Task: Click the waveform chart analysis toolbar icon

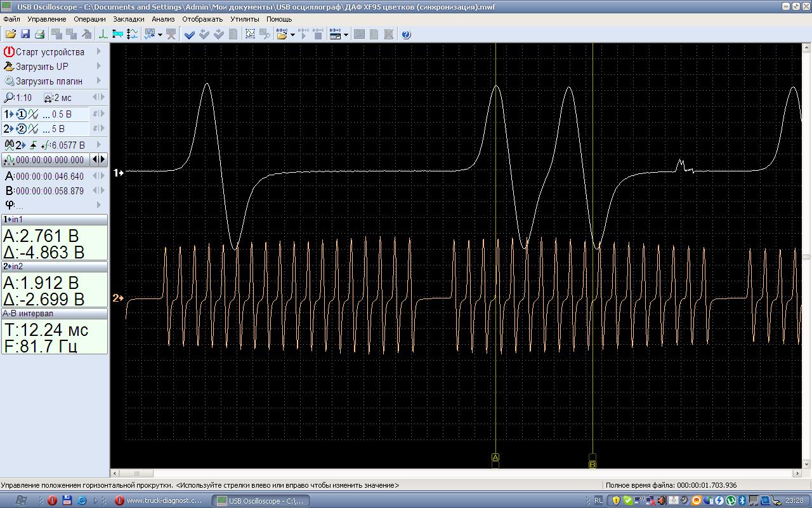Action: point(150,34)
